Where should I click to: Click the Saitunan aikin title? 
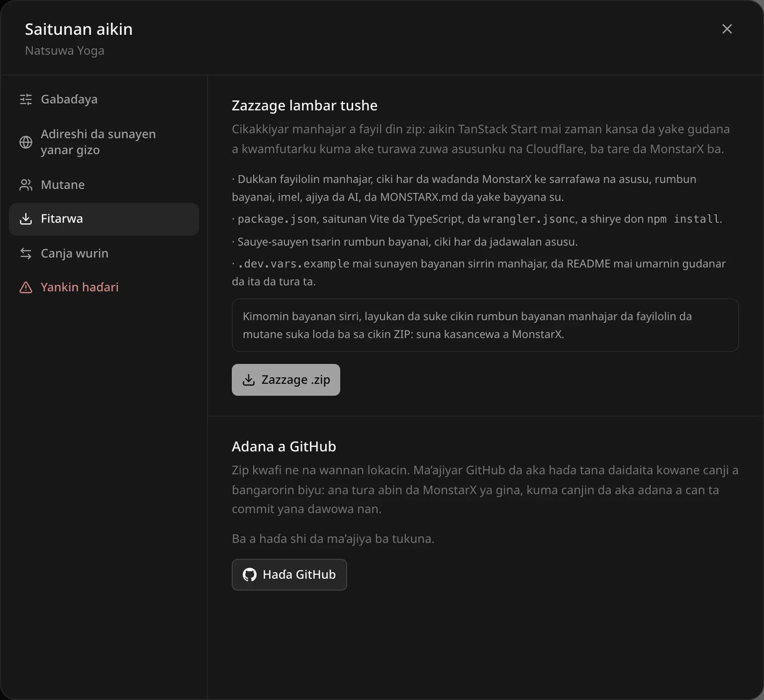[x=79, y=29]
